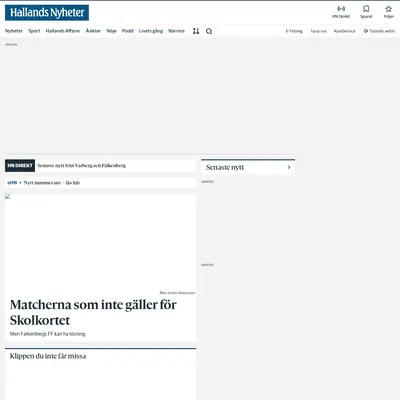Click the Tipsa oss link
The width and height of the screenshot is (400, 400).
[318, 31]
